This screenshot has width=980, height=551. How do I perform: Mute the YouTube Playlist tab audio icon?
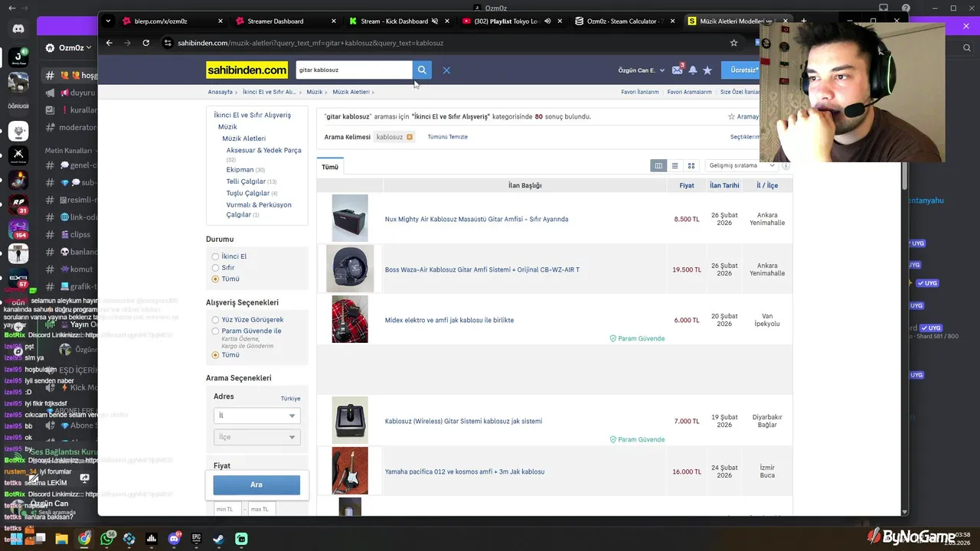tap(547, 21)
